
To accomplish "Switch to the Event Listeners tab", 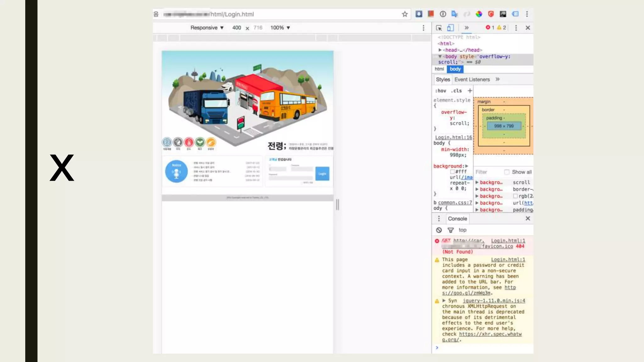I will coord(472,80).
